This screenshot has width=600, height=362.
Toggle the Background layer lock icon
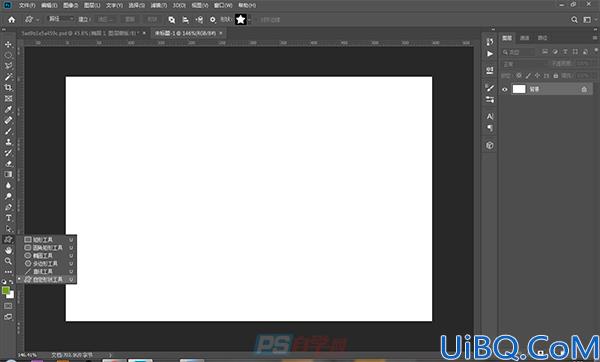[584, 89]
